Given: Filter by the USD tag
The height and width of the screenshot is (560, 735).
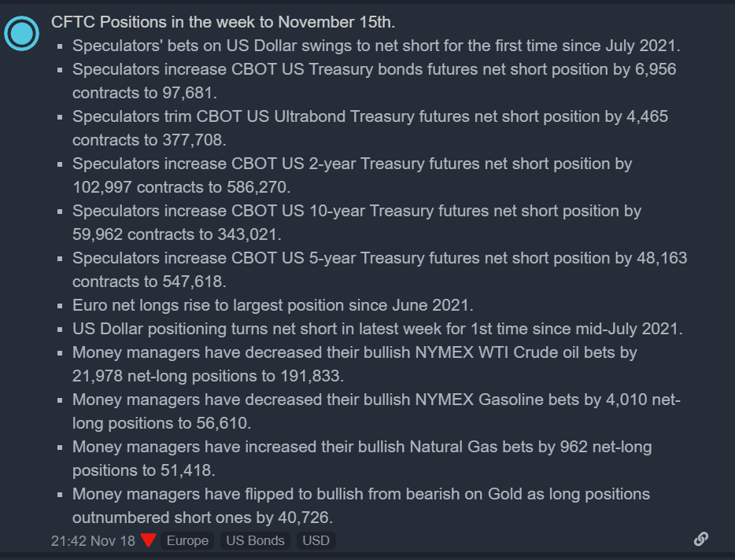Looking at the screenshot, I should coord(316,540).
